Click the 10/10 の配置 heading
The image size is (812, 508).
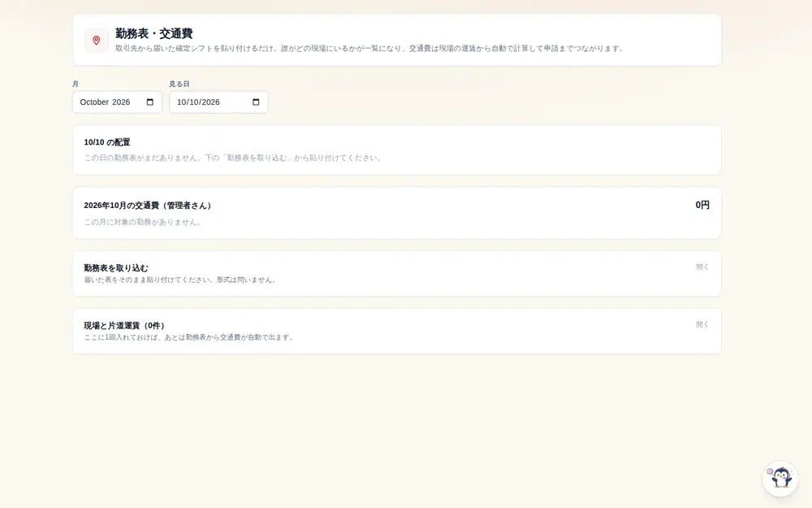point(107,142)
